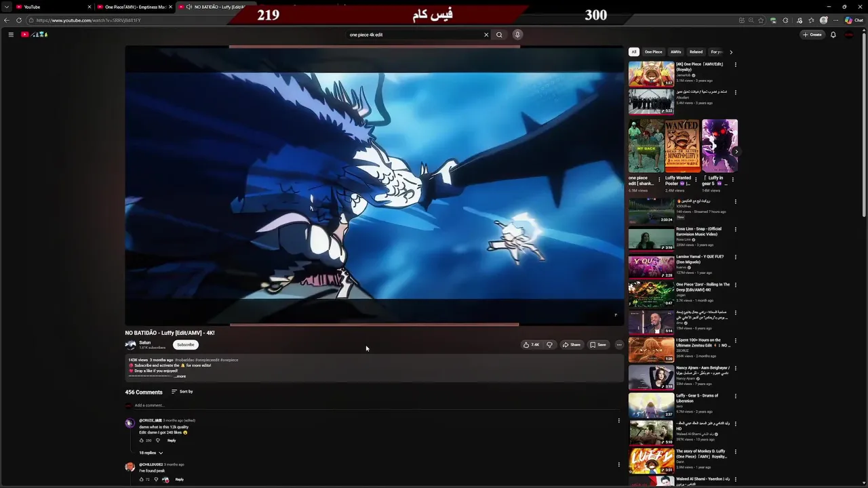Open menu for 'Rosa Linn - Snap' video
The image size is (868, 488).
735,230
